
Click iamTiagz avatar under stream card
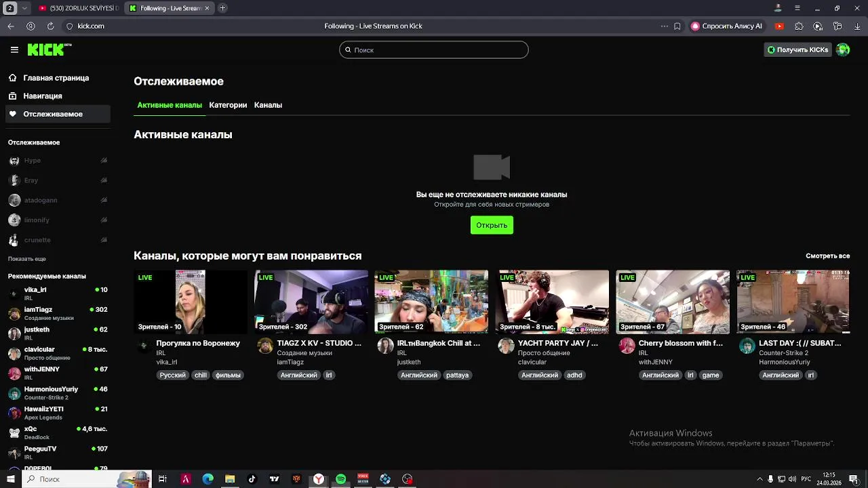[265, 346]
